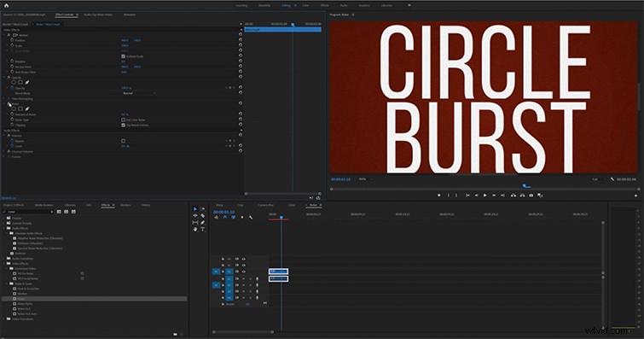The width and height of the screenshot is (644, 339).
Task: Switch to the Effect Controls tab
Action: point(65,15)
